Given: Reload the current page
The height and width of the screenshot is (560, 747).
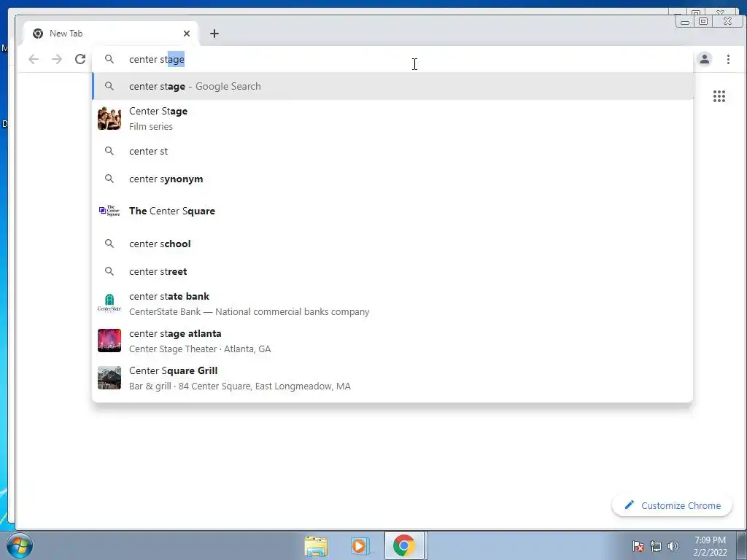Looking at the screenshot, I should (80, 59).
